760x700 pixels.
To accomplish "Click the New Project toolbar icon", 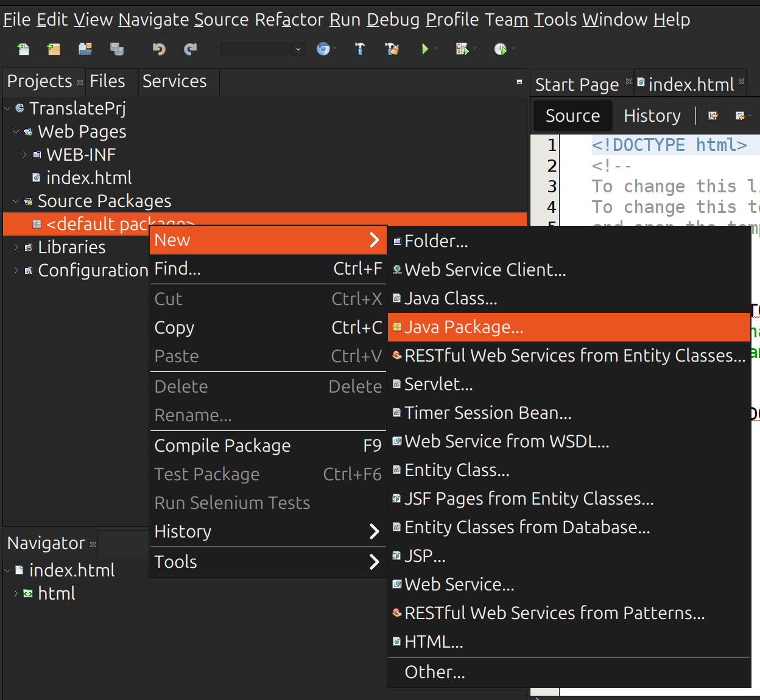I will (x=54, y=49).
